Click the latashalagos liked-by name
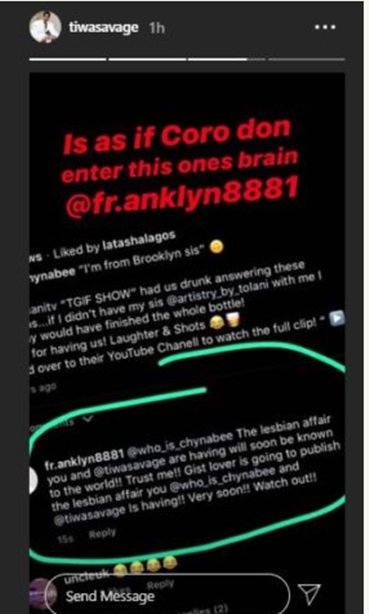 (x=139, y=240)
